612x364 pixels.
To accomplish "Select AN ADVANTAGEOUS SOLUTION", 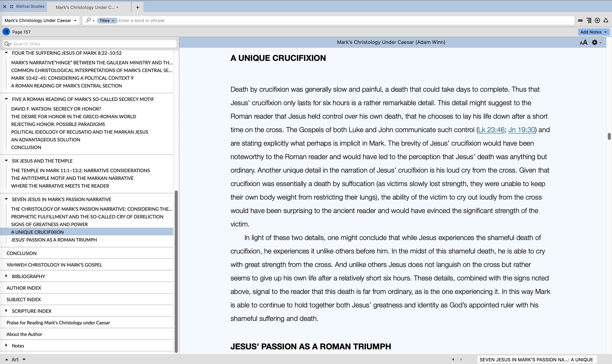I will [x=46, y=140].
